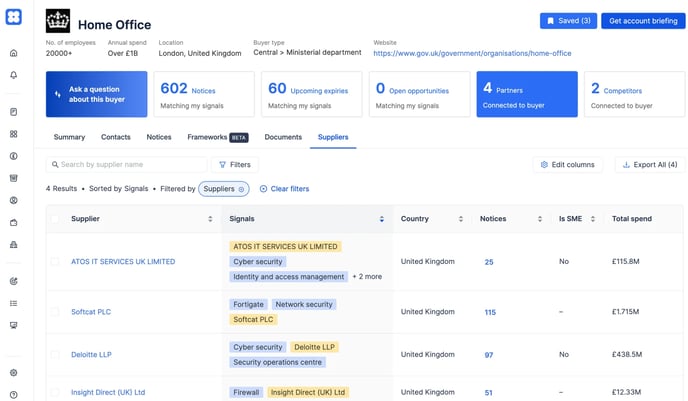This screenshot has height=401, width=688.
Task: Click the bulleted list icon in the sidebar
Action: point(14,303)
